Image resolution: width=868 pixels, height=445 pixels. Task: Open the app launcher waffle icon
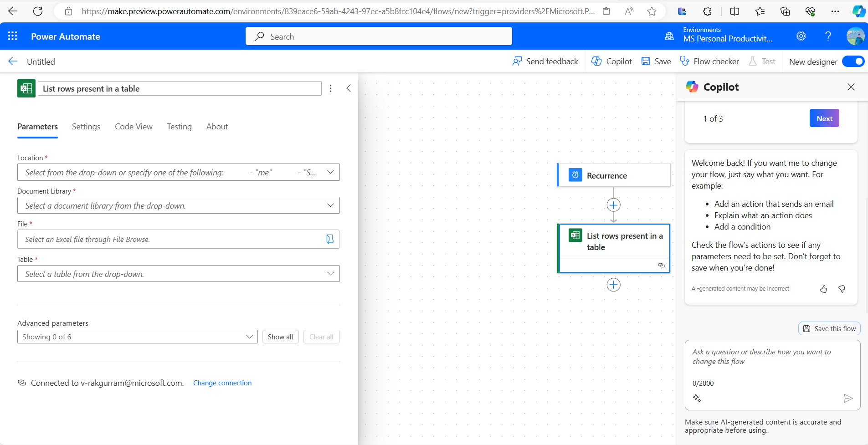(12, 36)
